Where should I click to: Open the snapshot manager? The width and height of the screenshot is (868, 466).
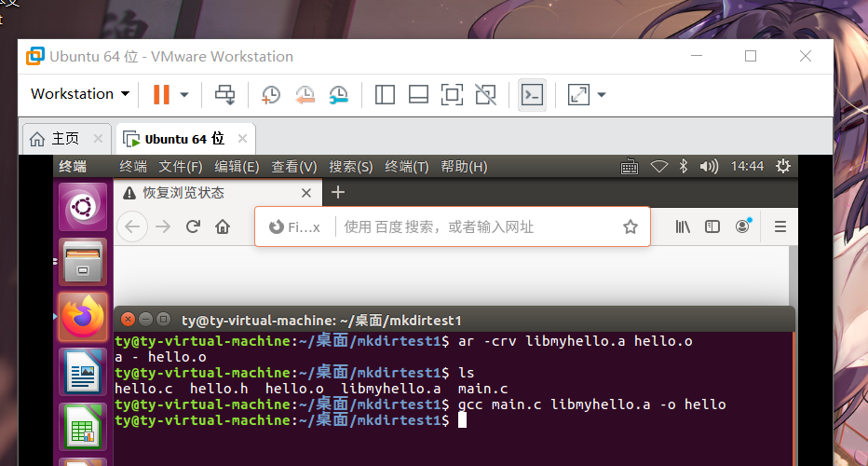[338, 95]
